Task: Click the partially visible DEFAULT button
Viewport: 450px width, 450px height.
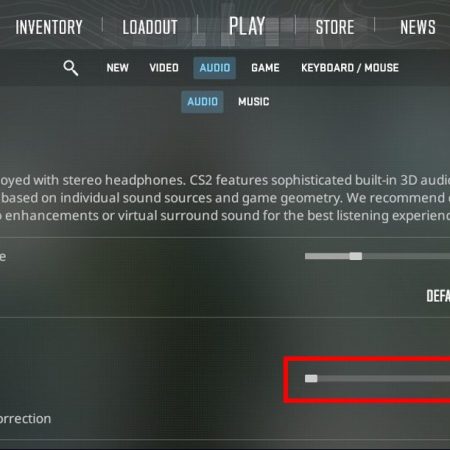Action: (438, 296)
